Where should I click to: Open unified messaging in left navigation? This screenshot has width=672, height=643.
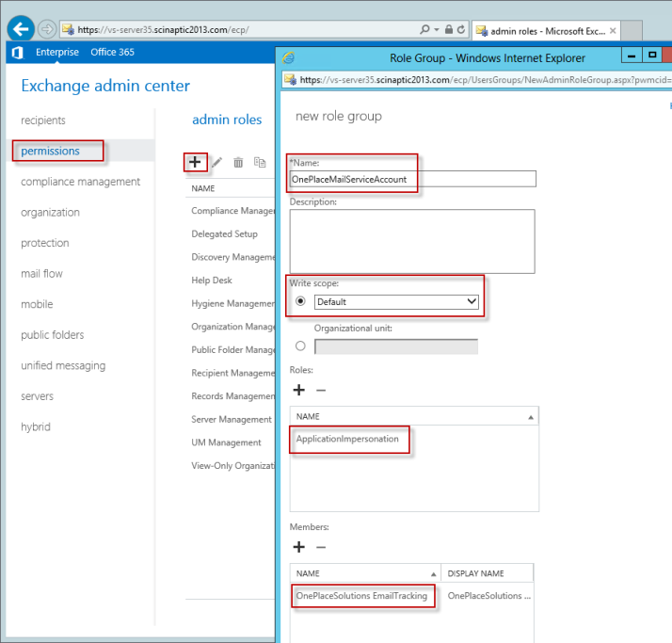tap(63, 365)
